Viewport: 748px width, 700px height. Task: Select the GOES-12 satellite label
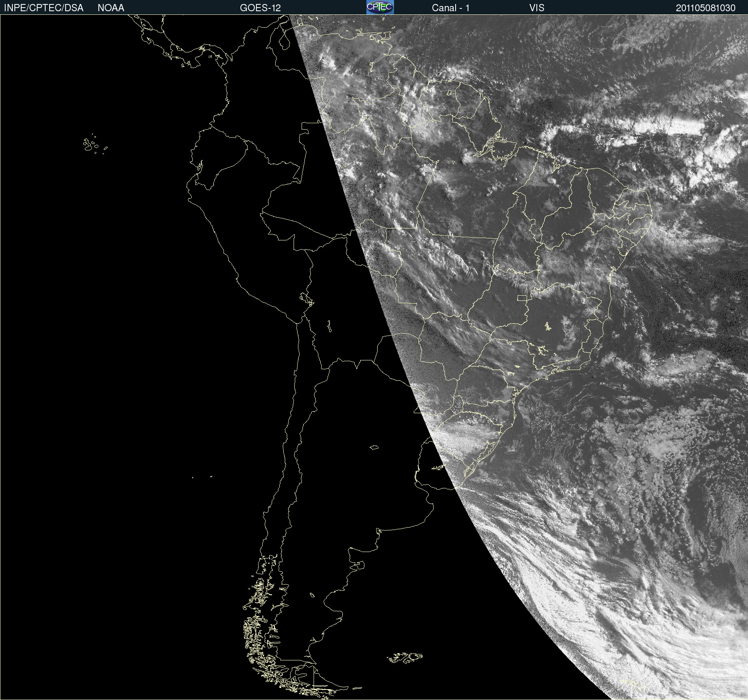[260, 8]
